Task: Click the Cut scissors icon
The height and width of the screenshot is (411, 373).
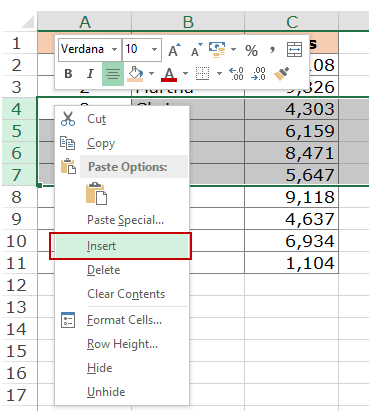Action: pyautogui.click(x=68, y=119)
